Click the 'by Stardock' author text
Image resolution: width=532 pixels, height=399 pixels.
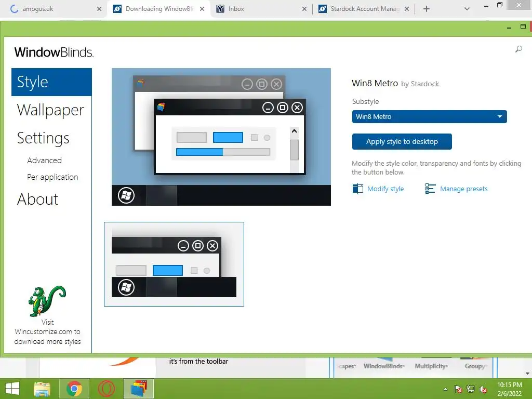420,84
